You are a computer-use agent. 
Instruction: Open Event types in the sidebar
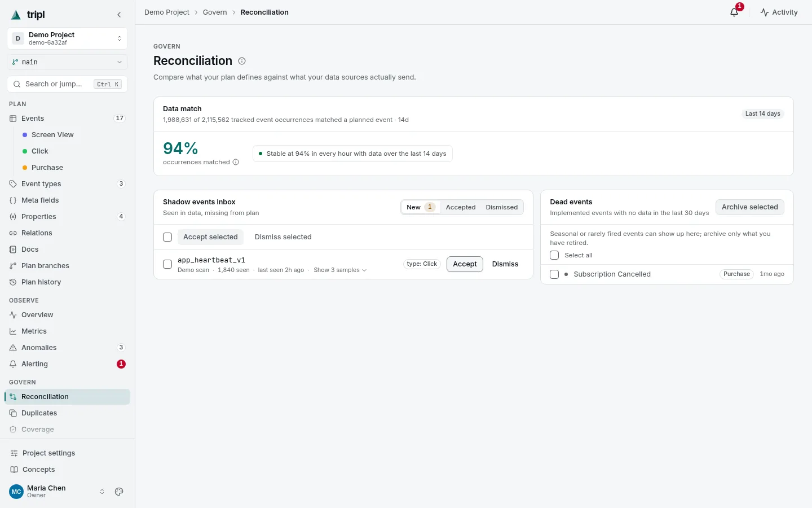pyautogui.click(x=68, y=184)
